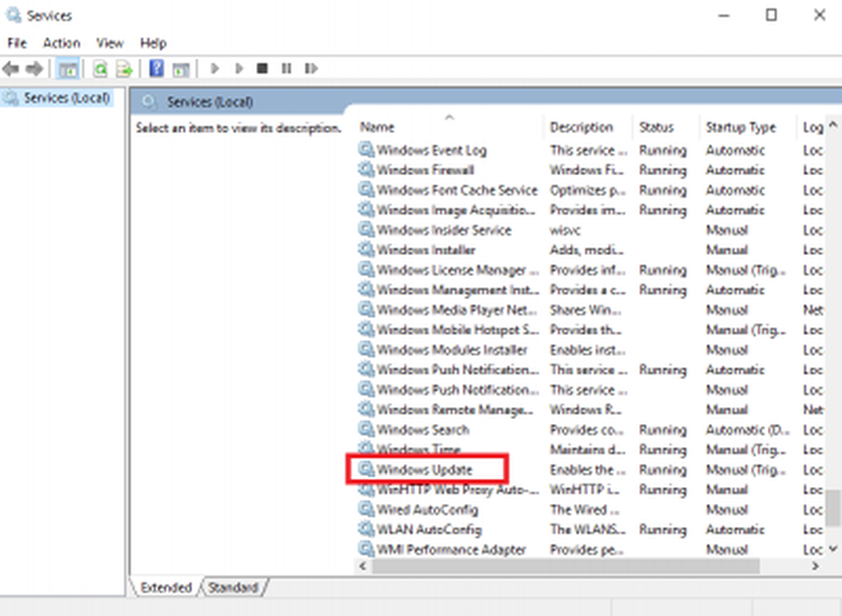
Task: Open the Action menu
Action: (61, 43)
